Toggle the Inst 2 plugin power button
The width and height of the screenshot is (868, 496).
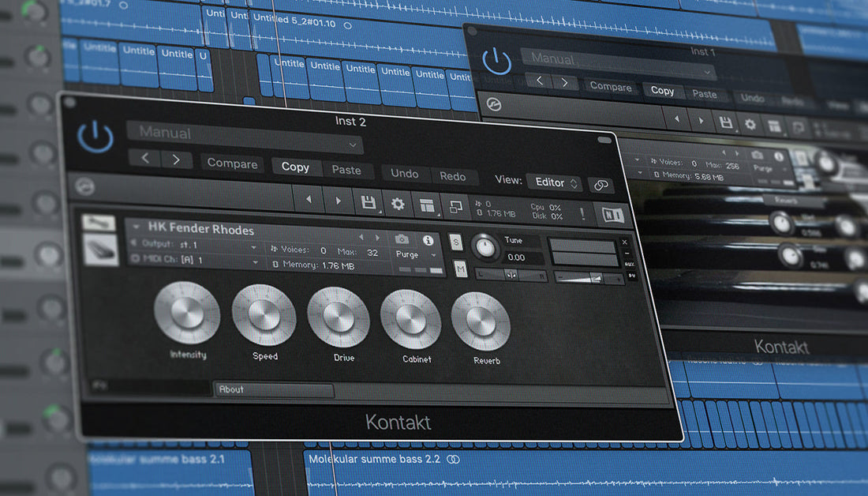[95, 137]
